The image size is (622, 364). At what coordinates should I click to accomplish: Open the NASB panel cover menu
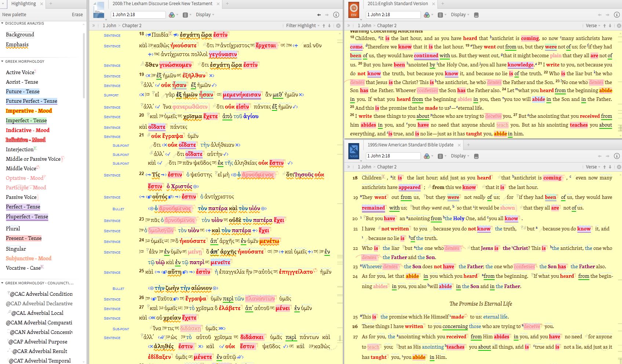[x=354, y=151]
